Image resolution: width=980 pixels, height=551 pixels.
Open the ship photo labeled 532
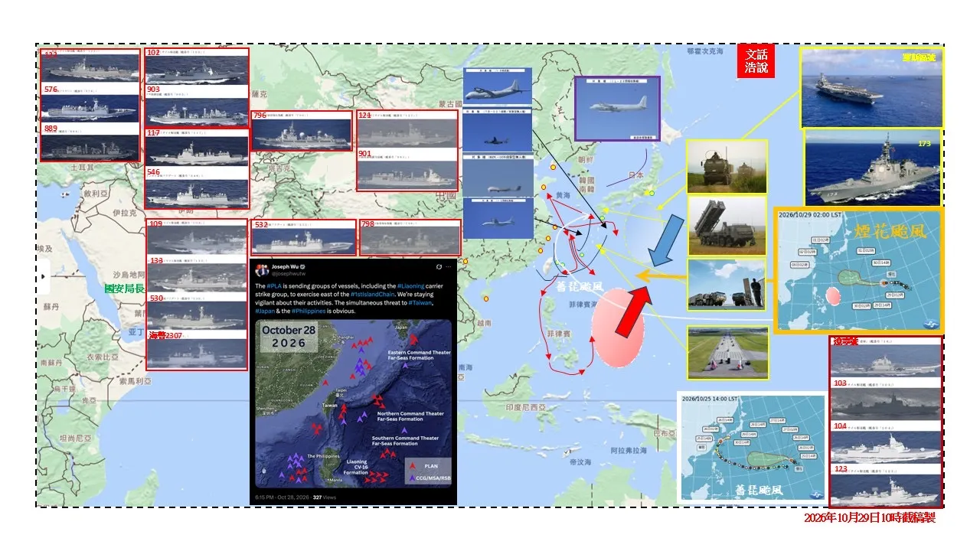point(303,237)
